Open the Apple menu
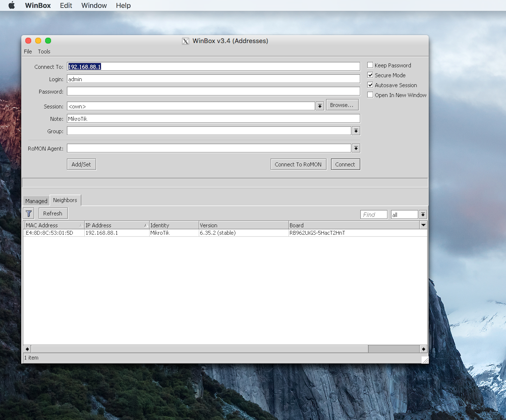The width and height of the screenshot is (506, 420). (x=11, y=5)
